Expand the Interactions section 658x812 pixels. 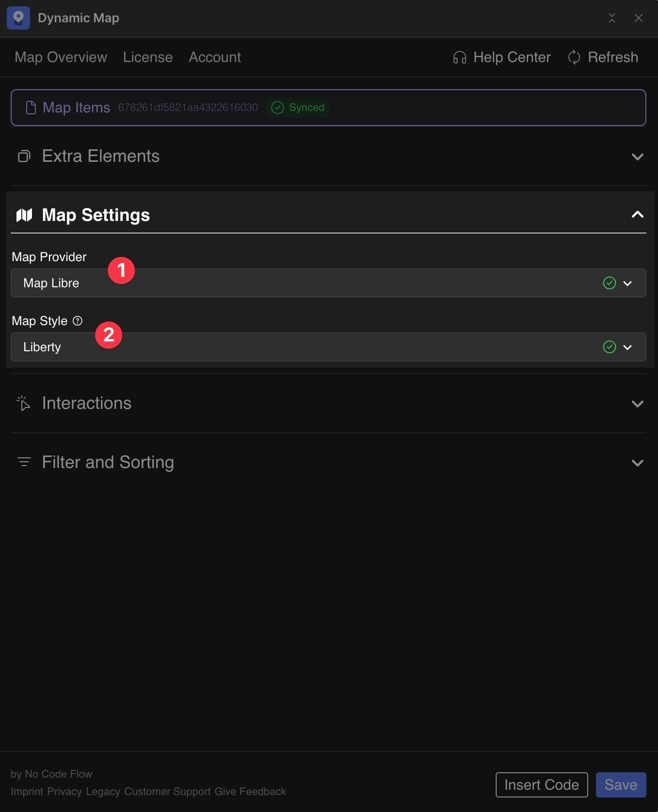click(x=329, y=403)
